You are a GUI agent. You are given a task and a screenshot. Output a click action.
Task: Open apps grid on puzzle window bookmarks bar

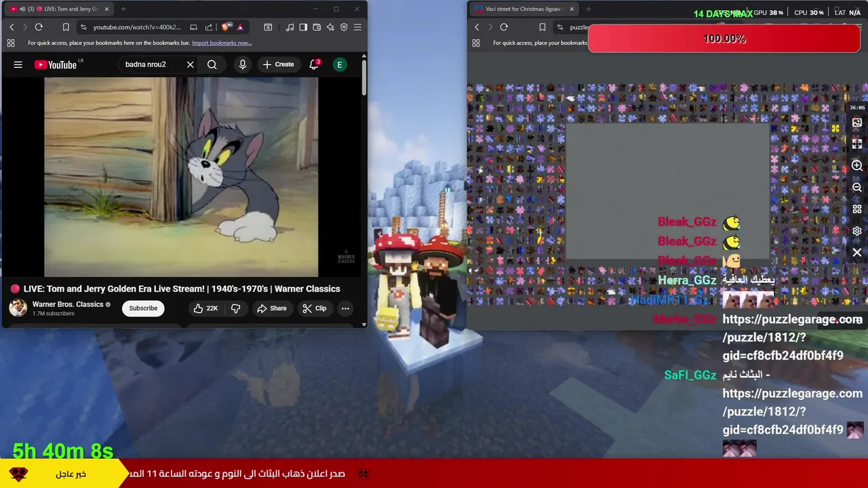[x=476, y=43]
